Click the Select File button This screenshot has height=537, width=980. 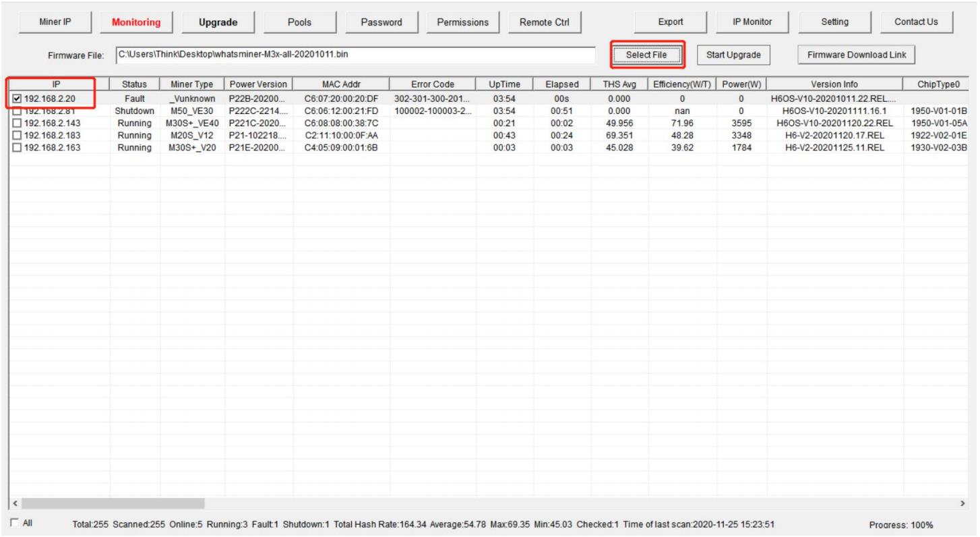pyautogui.click(x=648, y=54)
